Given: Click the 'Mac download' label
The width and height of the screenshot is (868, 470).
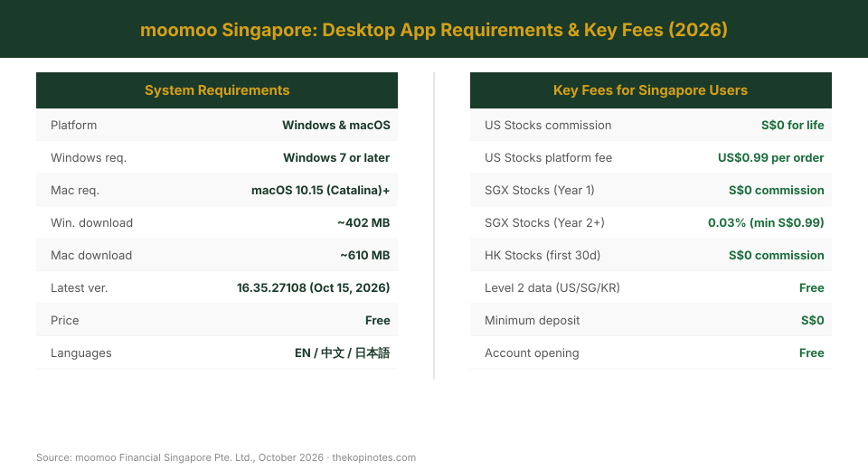Looking at the screenshot, I should [91, 255].
